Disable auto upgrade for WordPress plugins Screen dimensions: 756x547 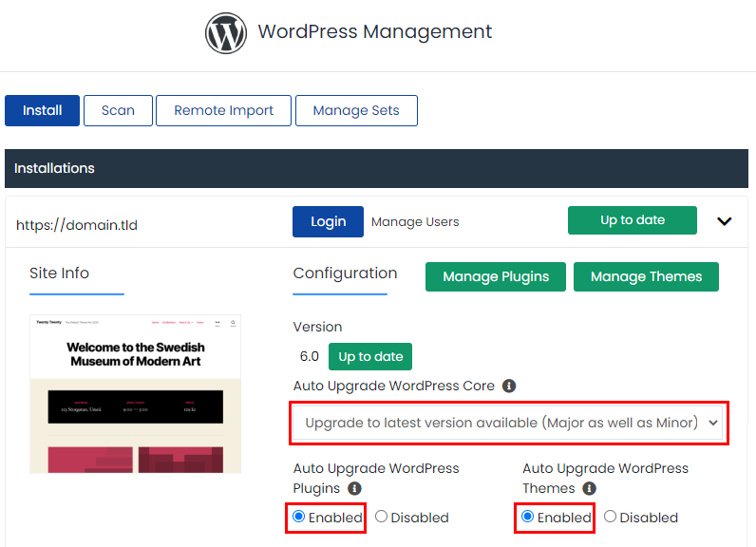381,518
